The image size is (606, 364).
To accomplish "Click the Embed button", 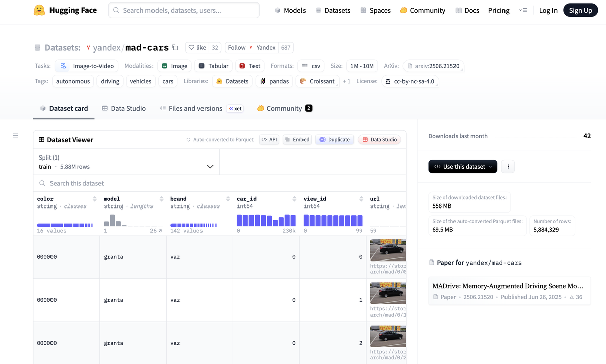I will coord(296,140).
